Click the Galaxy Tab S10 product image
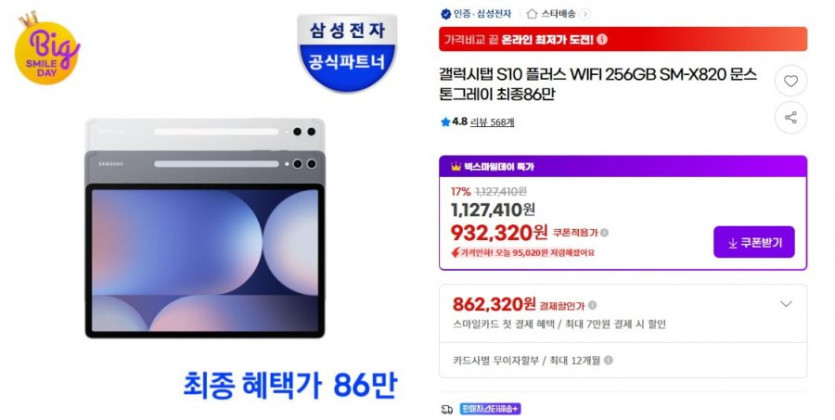The width and height of the screenshot is (835, 420). coord(205,228)
